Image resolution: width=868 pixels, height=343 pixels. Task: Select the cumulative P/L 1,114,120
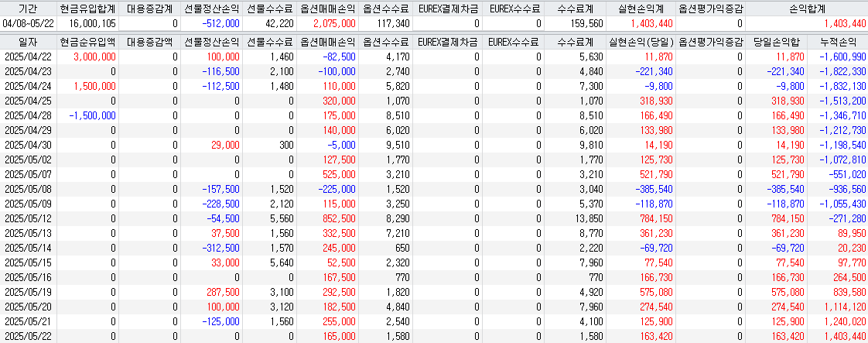[845, 307]
